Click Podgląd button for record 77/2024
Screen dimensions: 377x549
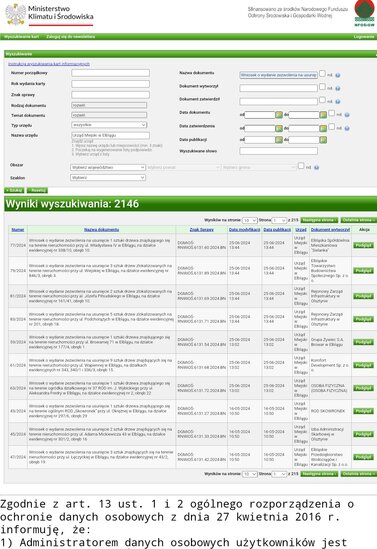tap(363, 245)
